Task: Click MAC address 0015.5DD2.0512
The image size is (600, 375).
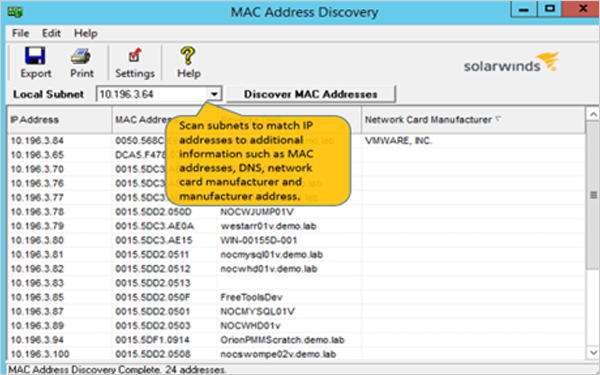Action: (x=153, y=269)
